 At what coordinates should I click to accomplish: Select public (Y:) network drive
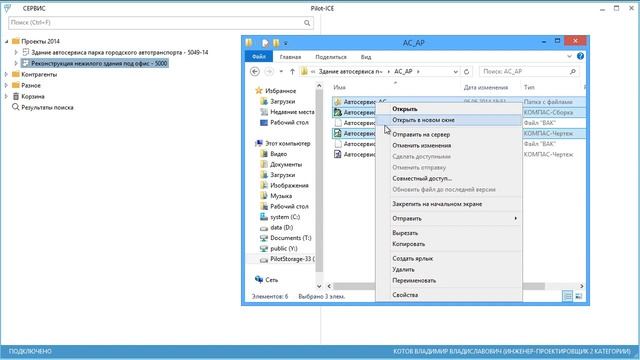pos(284,249)
